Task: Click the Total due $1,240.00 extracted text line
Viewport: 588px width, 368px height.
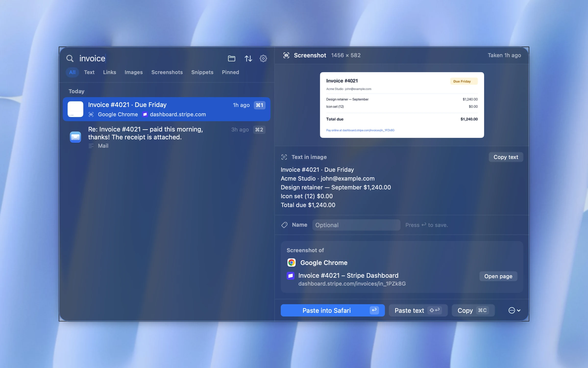Action: 308,205
